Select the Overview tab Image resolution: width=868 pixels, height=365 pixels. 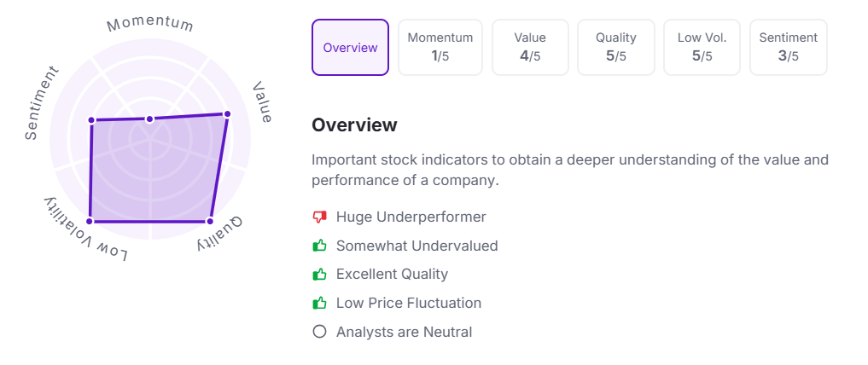click(351, 48)
